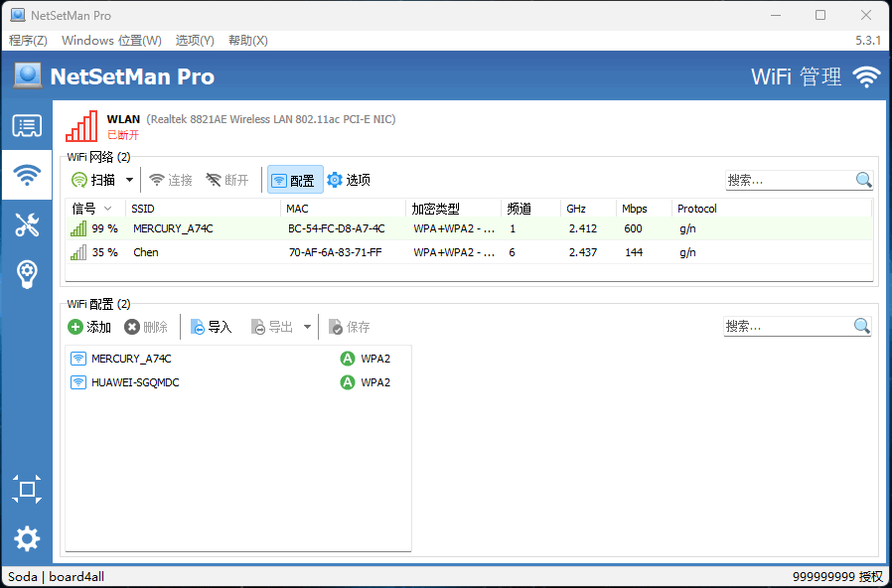The height and width of the screenshot is (588, 892).
Task: Click the 99 % signal bars icon
Action: 78,228
